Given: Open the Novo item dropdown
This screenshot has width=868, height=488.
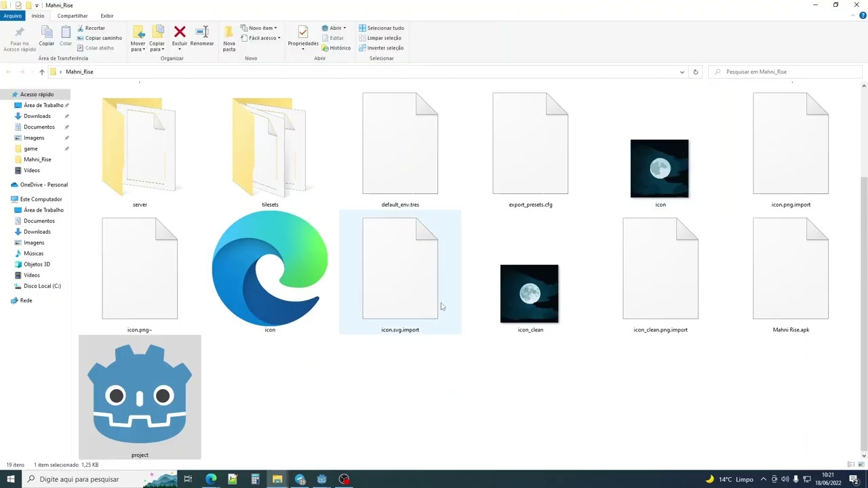Looking at the screenshot, I should pos(258,28).
